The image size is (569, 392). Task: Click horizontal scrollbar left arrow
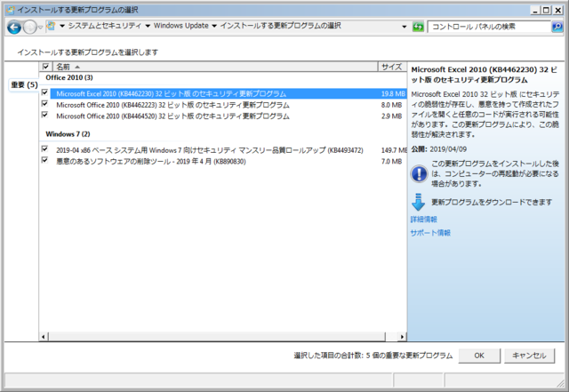44,337
